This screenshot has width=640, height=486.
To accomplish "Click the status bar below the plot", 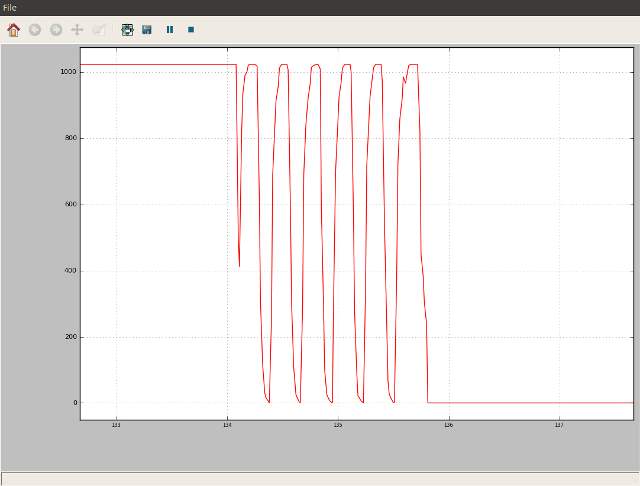I will (320, 478).
